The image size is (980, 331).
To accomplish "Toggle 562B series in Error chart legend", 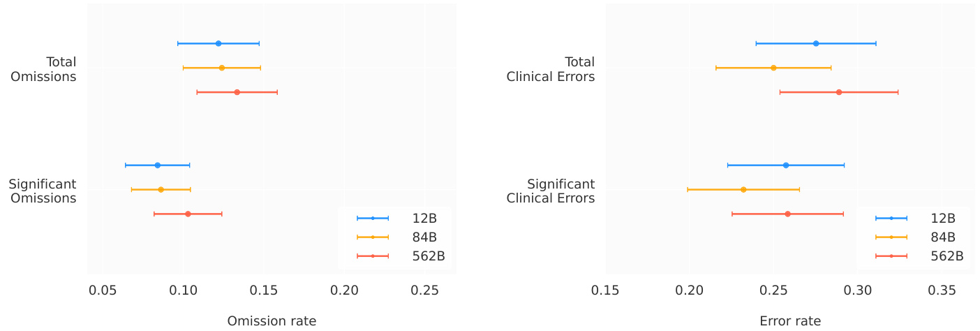I will [946, 256].
